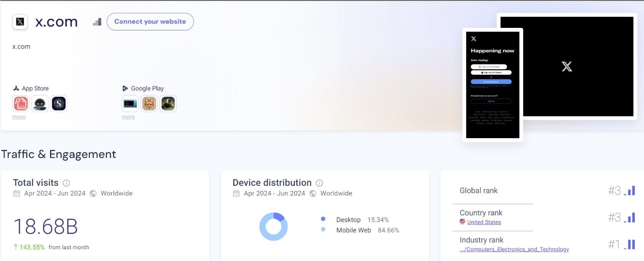Open the Computers_Electronics_and_Technology industry link
The width and height of the screenshot is (644, 261).
pos(514,249)
